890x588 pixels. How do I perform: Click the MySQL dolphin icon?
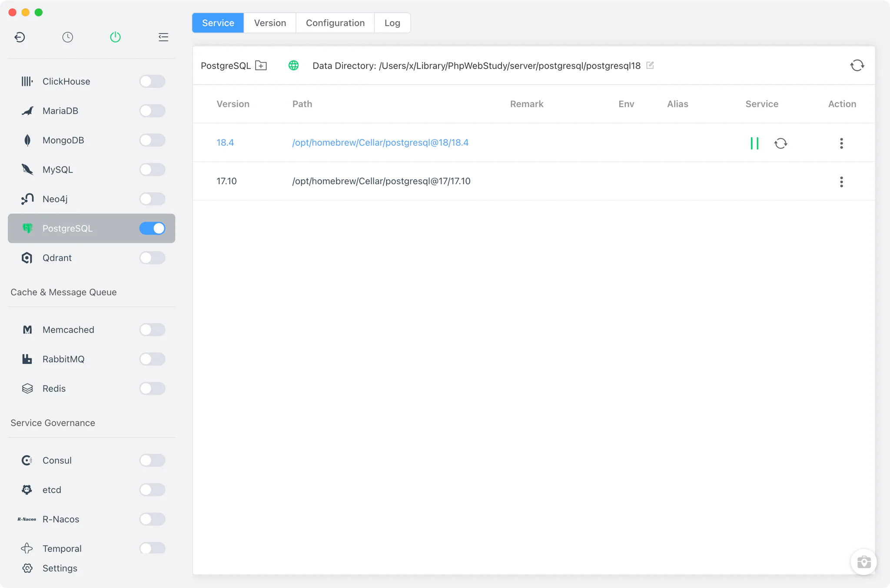27,169
